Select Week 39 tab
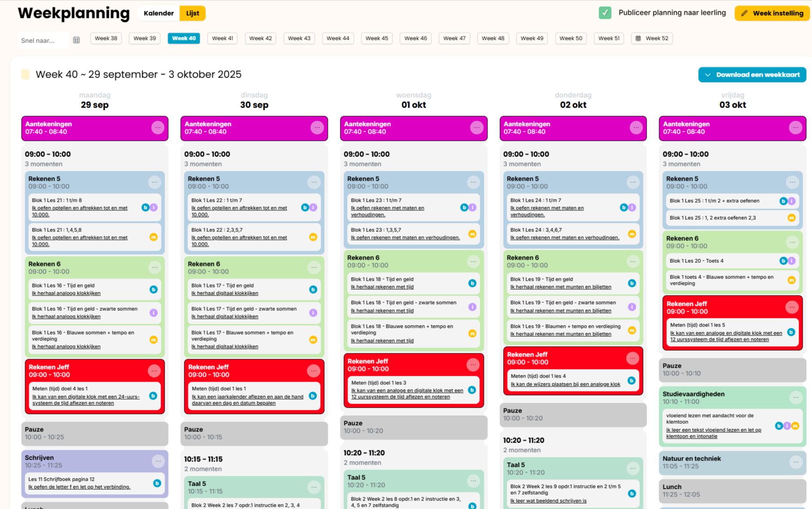Viewport: 812px width, 509px height. 144,39
